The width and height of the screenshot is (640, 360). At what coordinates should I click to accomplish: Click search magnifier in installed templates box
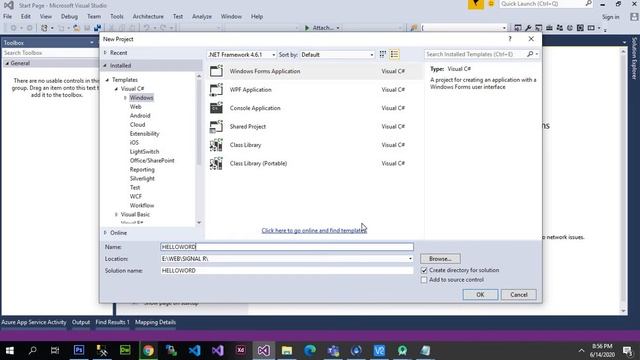tap(530, 54)
